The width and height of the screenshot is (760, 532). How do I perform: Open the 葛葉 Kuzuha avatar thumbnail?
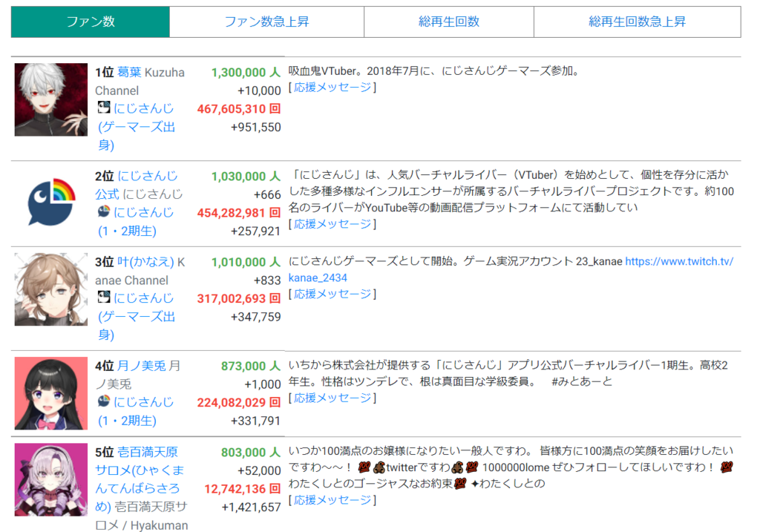(51, 100)
